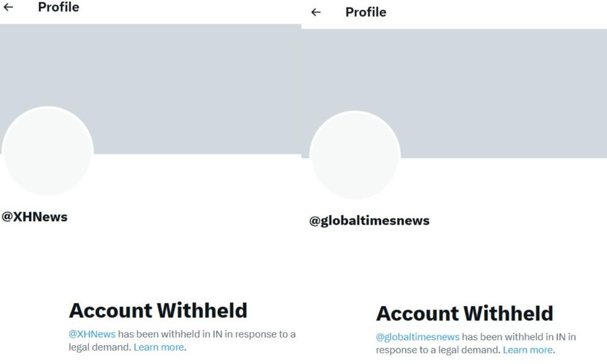Open the blank globaltimesnews profile avatar

355,155
